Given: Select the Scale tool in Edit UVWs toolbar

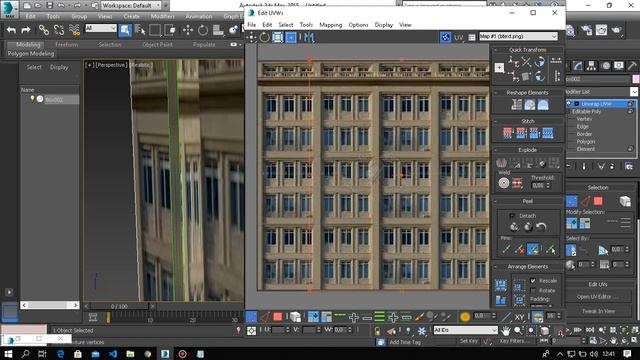Looking at the screenshot, I should point(278,38).
